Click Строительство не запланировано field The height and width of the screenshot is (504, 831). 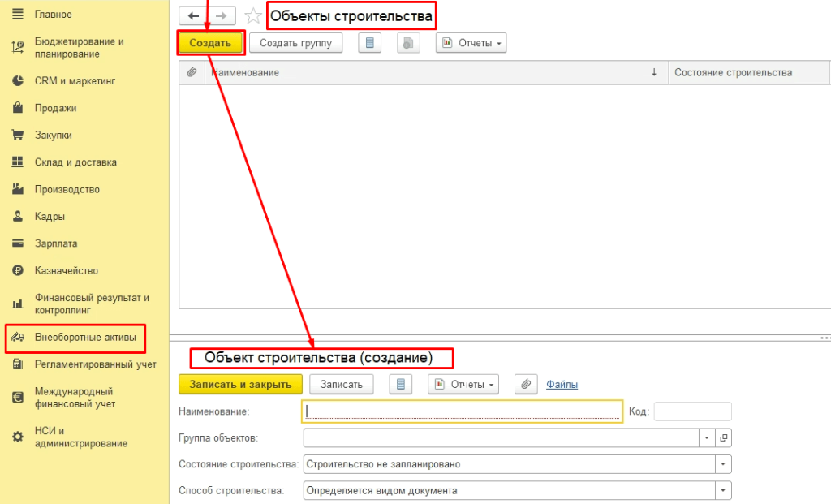click(510, 464)
